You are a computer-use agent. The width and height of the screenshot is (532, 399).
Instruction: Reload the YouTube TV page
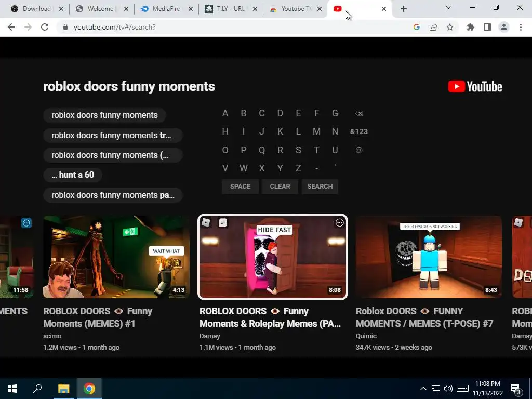pos(45,27)
